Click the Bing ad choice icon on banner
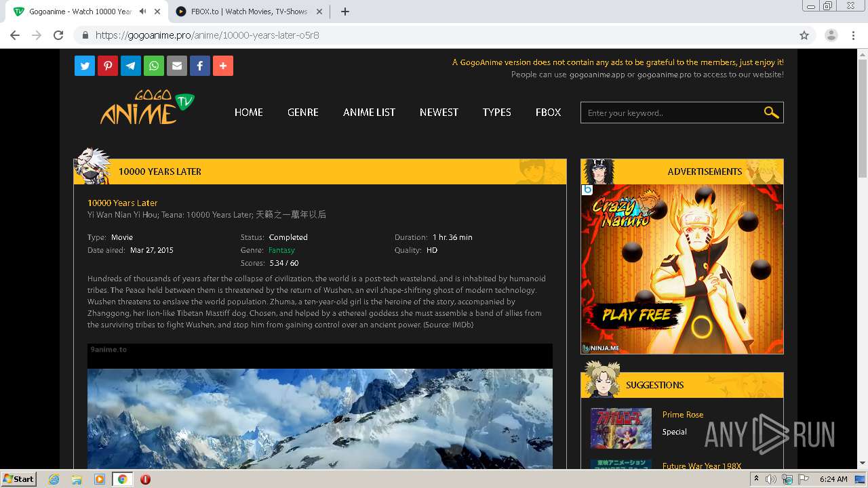 click(x=587, y=190)
